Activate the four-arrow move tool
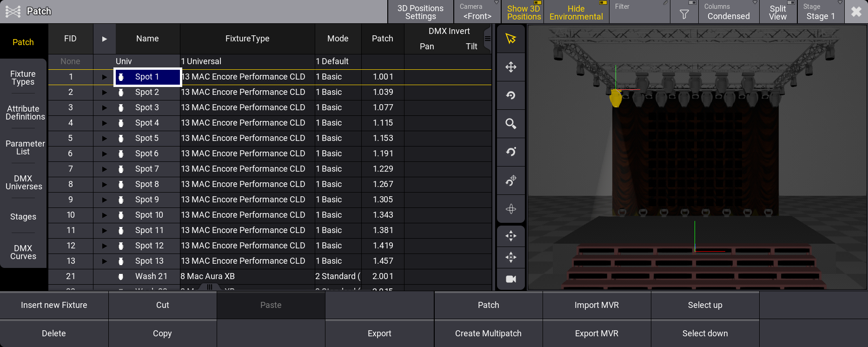This screenshot has width=868, height=347. click(x=510, y=67)
